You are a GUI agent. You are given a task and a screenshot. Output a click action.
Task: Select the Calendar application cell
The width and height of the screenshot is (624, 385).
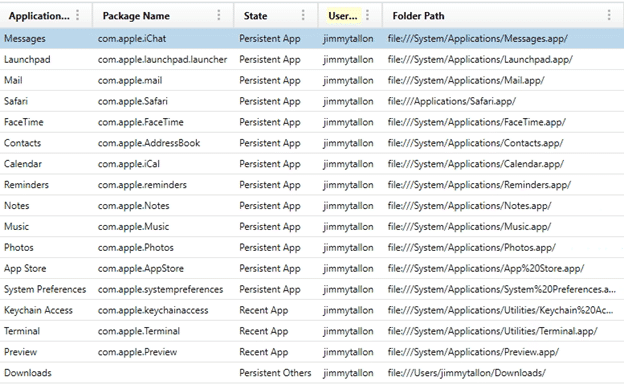click(x=23, y=164)
